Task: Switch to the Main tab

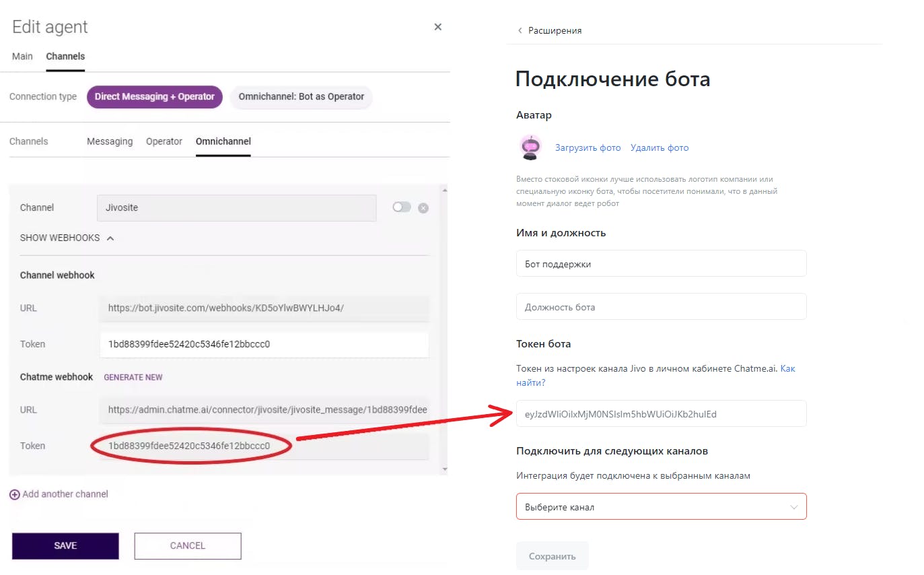Action: pos(22,57)
